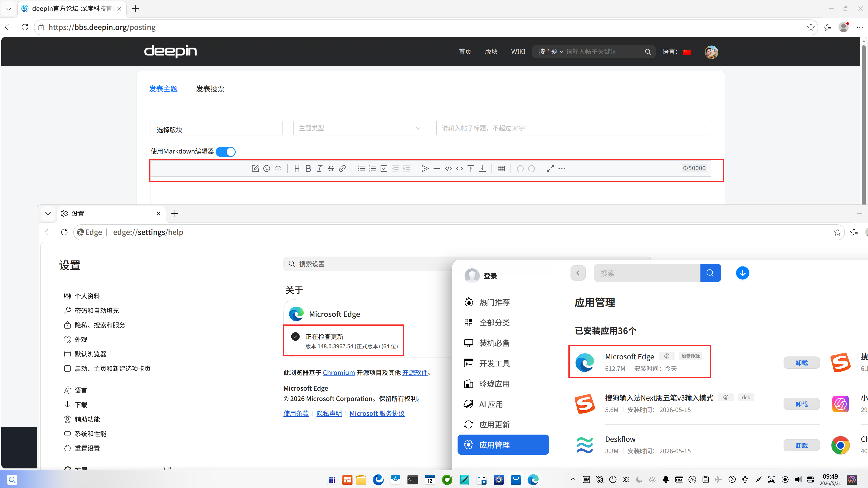
Task: Uninstall Deskflow with its 卸载 button
Action: (802, 445)
